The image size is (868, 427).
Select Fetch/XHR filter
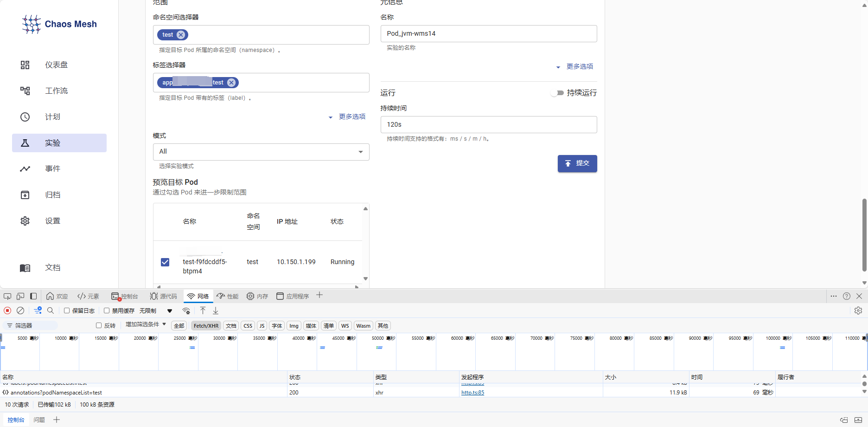[206, 326]
